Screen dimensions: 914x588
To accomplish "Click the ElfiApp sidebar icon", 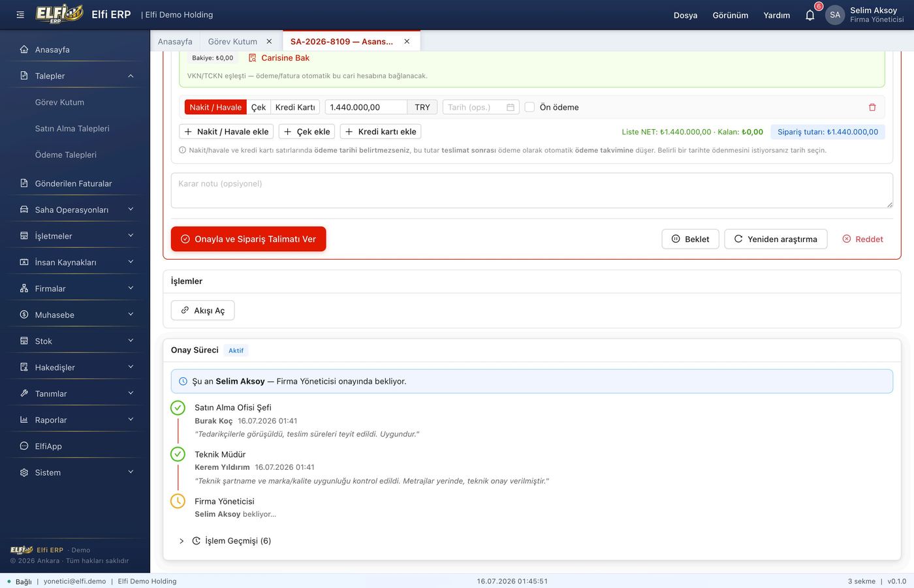I will [24, 446].
